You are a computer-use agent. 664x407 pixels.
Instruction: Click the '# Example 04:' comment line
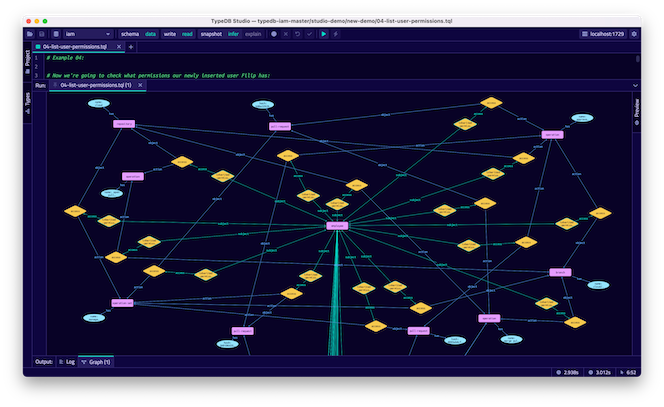click(x=65, y=58)
